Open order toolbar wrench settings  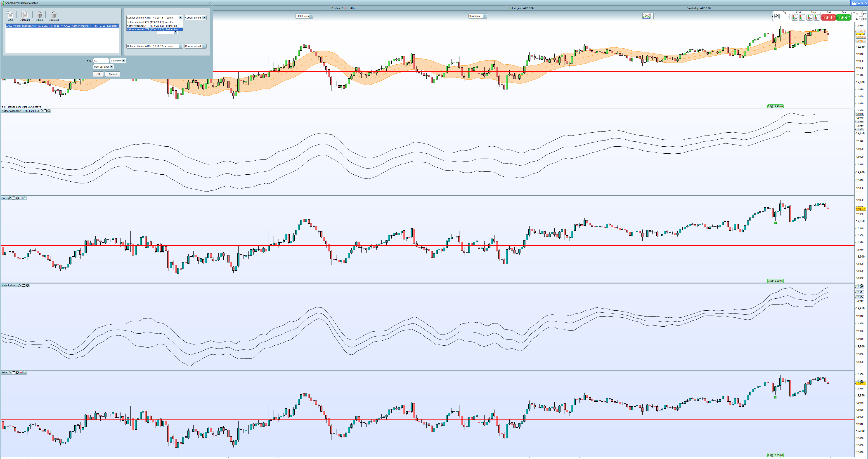click(x=776, y=16)
